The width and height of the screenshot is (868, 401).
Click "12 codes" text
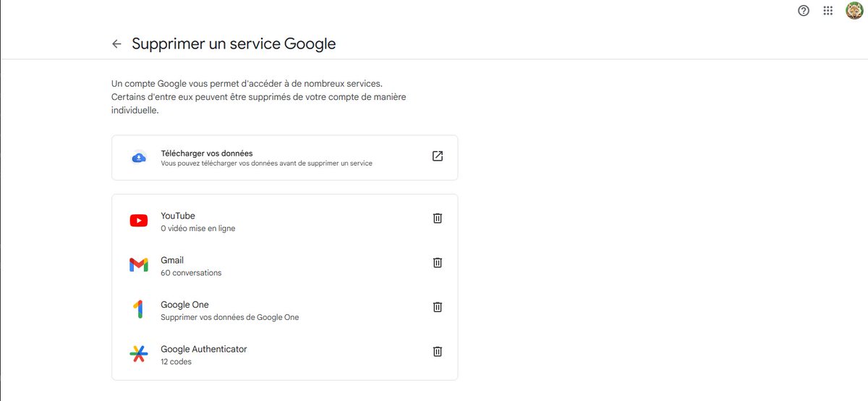click(176, 361)
